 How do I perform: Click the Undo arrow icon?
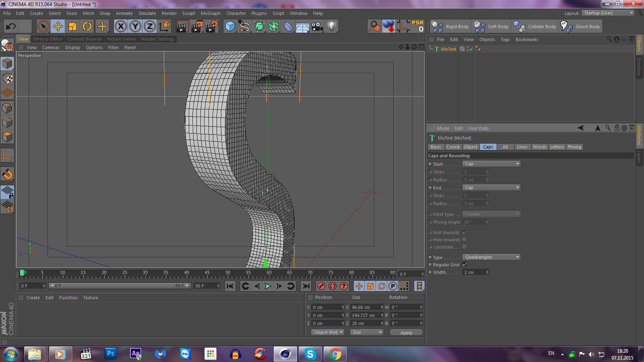tap(10, 27)
